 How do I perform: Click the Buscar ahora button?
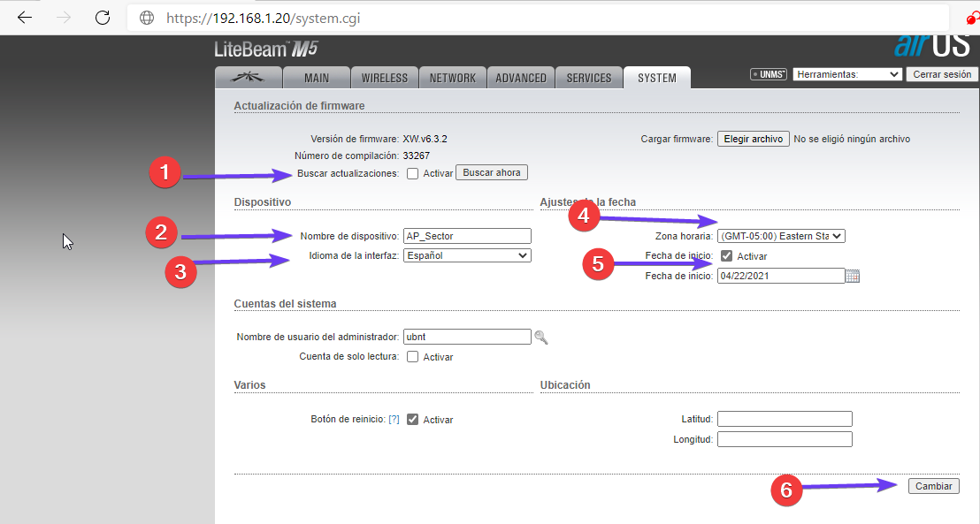point(492,172)
